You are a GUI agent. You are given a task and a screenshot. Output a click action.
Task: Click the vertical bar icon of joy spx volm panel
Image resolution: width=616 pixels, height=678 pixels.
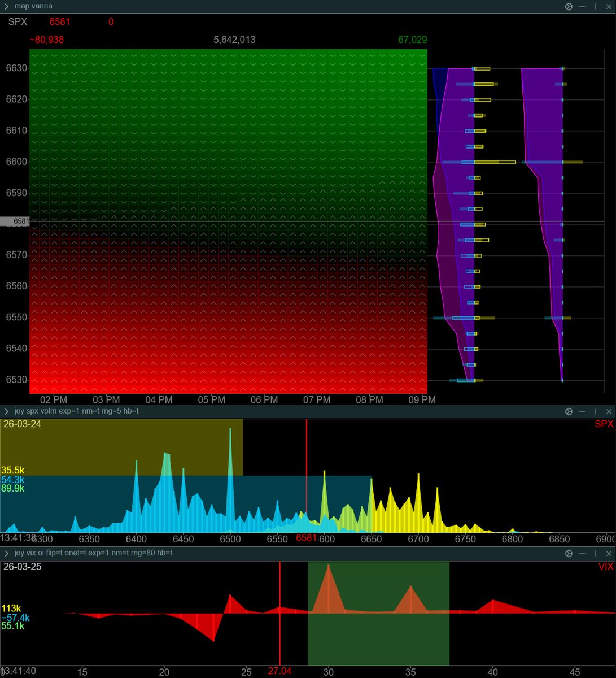(595, 412)
